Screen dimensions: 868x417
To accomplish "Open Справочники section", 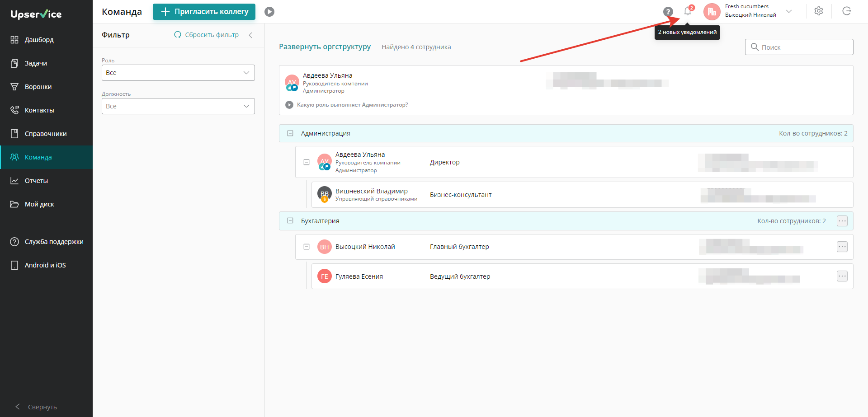I will tap(46, 134).
